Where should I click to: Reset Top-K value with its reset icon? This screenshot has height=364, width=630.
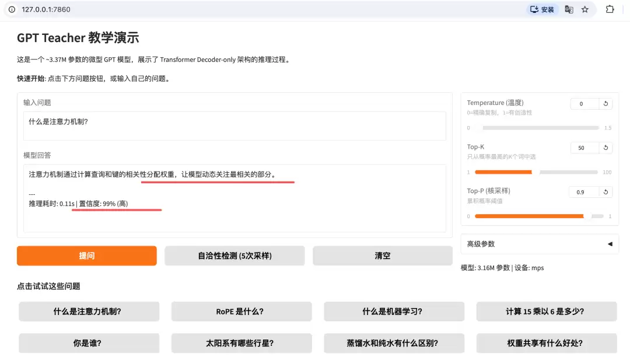pos(605,148)
